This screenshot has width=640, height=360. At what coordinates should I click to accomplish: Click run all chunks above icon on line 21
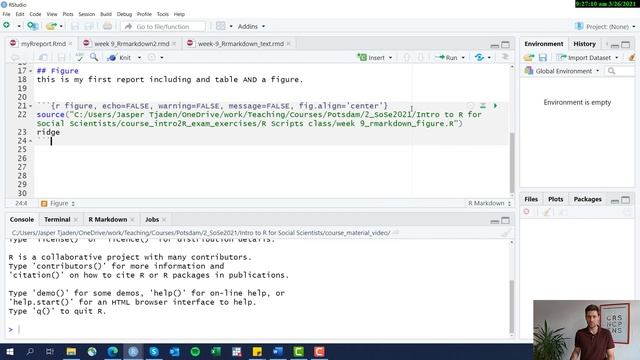click(x=483, y=106)
